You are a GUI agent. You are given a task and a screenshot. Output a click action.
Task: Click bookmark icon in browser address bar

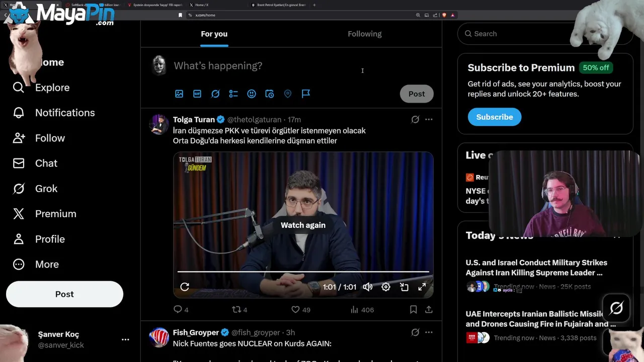click(180, 15)
